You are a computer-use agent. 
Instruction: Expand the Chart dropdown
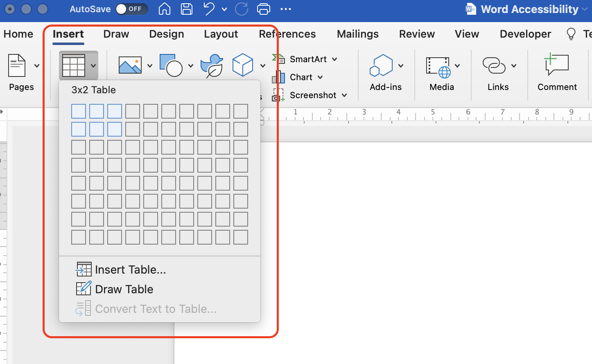[x=321, y=77]
